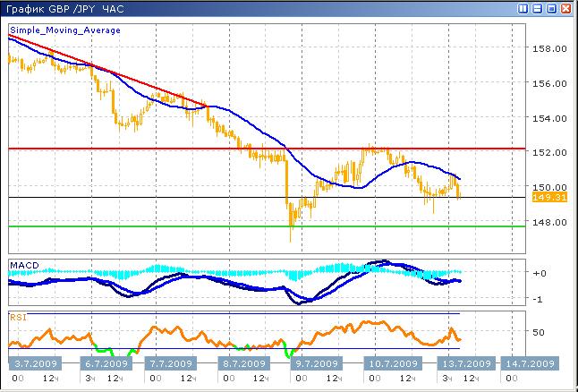Click the RSI indicator label
The width and height of the screenshot is (578, 392).
coord(17,316)
